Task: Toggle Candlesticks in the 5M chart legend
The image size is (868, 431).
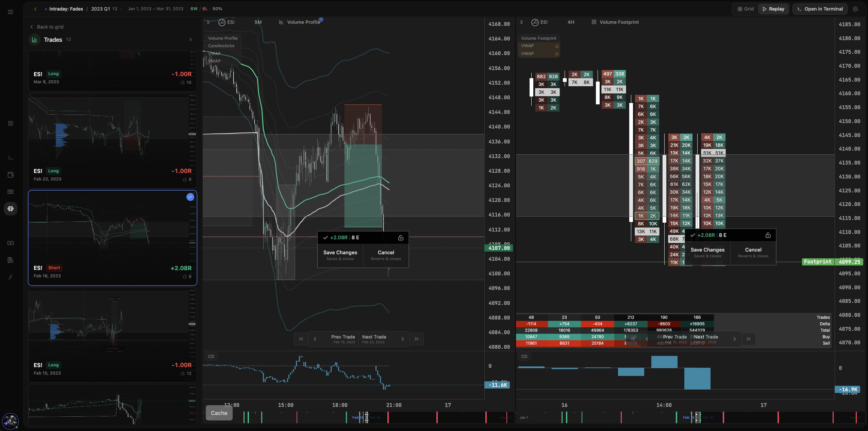Action: click(x=221, y=46)
